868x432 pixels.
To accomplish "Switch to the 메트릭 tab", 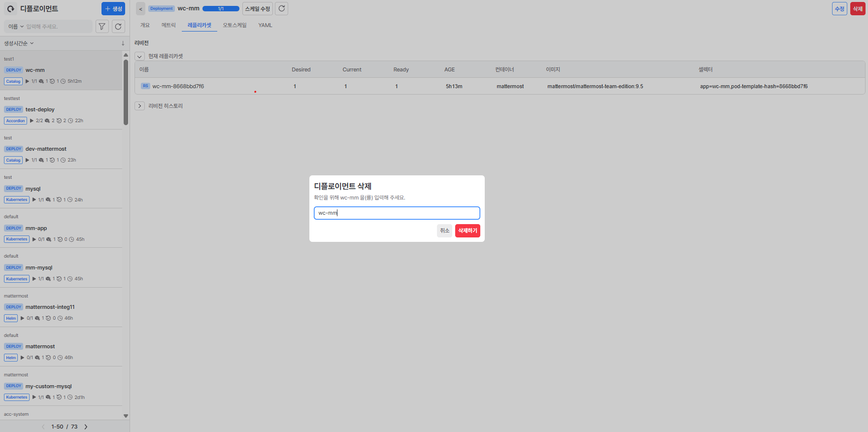I will pyautogui.click(x=168, y=25).
